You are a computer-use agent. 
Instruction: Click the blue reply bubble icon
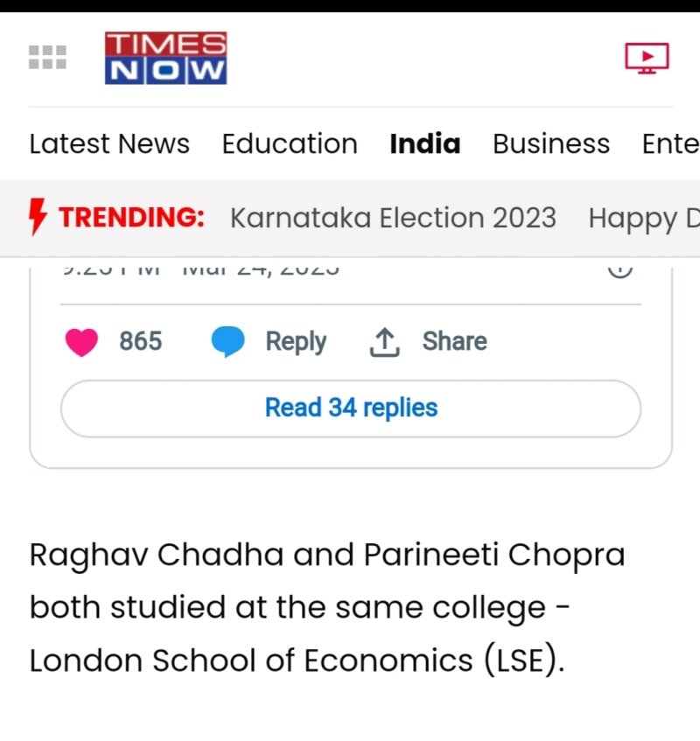(227, 341)
